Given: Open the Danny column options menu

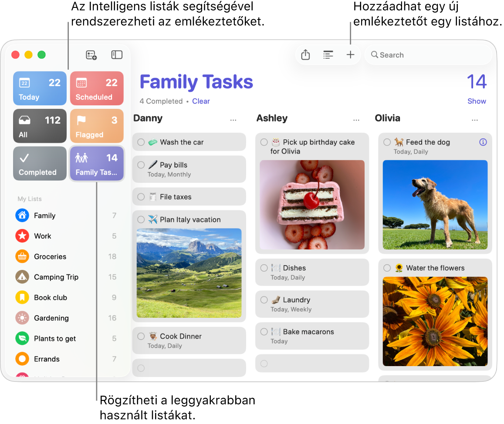Looking at the screenshot, I should [x=233, y=120].
